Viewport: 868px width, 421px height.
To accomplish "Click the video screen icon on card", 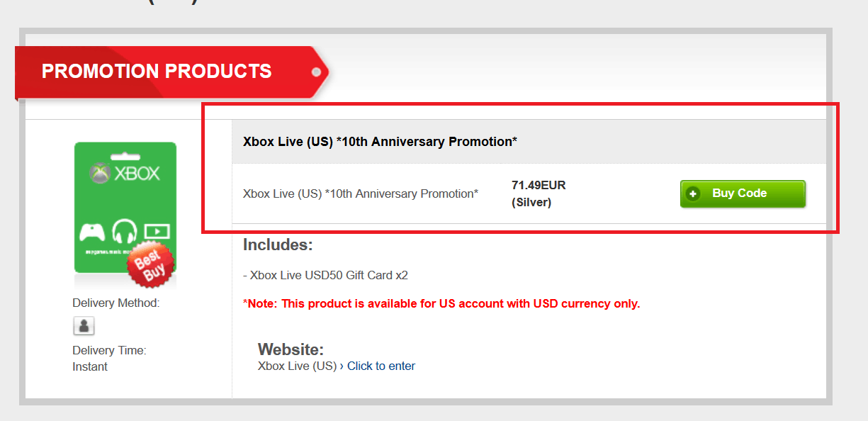I will pos(157,231).
